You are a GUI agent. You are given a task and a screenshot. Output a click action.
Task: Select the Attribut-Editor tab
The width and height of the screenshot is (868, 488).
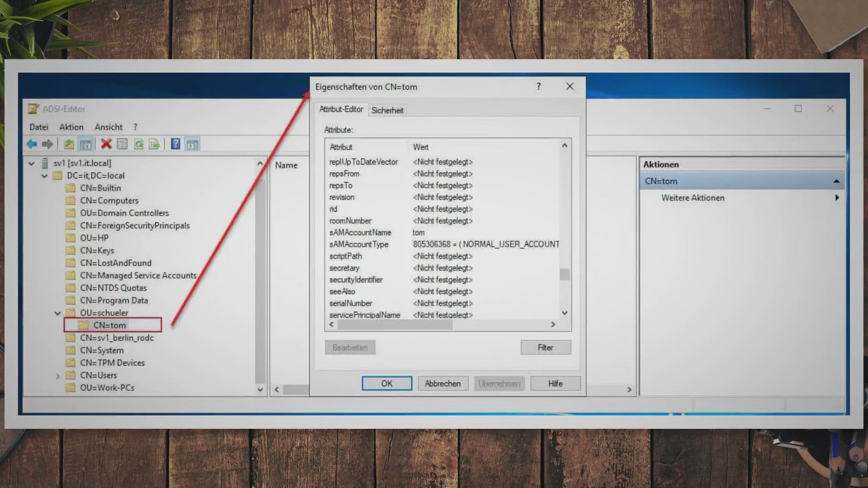(341, 109)
